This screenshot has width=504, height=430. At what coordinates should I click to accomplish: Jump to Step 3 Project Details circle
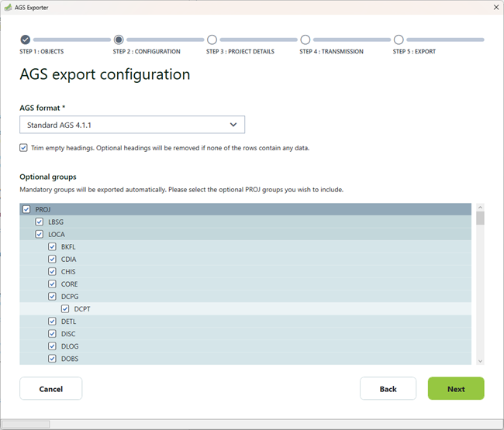click(212, 40)
